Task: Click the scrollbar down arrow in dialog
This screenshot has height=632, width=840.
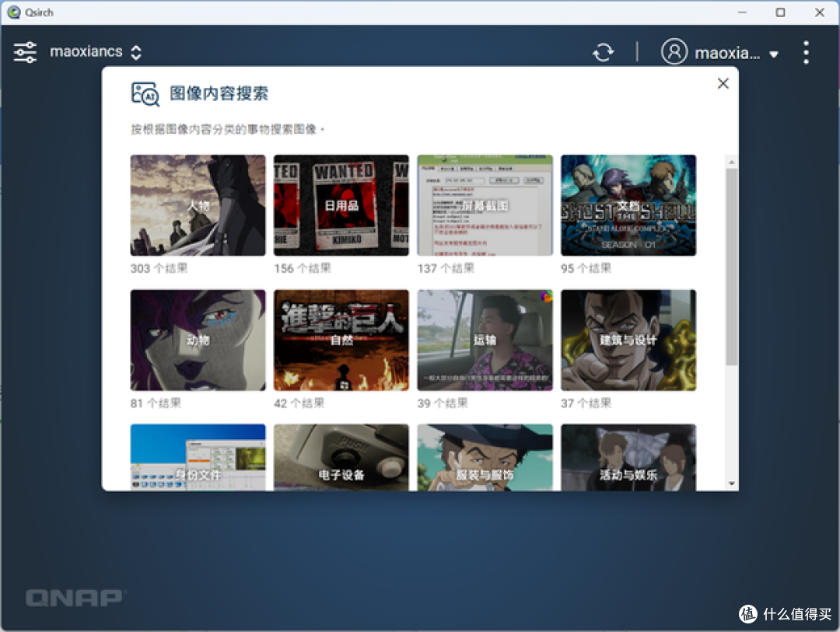Action: 731,484
